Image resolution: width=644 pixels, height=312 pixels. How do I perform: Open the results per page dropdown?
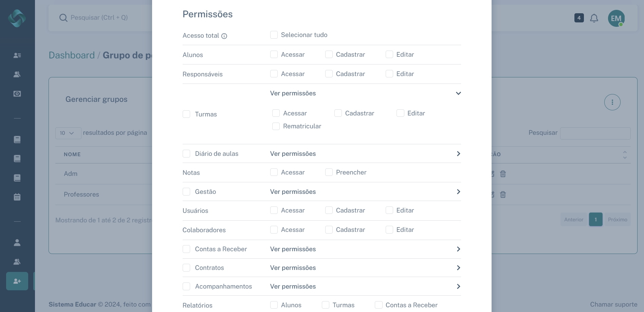(x=68, y=133)
